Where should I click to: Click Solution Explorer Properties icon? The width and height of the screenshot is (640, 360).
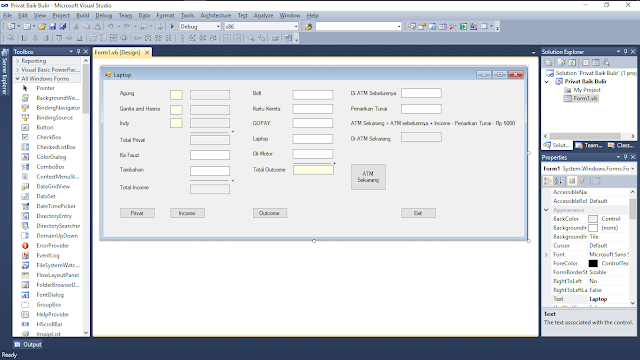549,62
